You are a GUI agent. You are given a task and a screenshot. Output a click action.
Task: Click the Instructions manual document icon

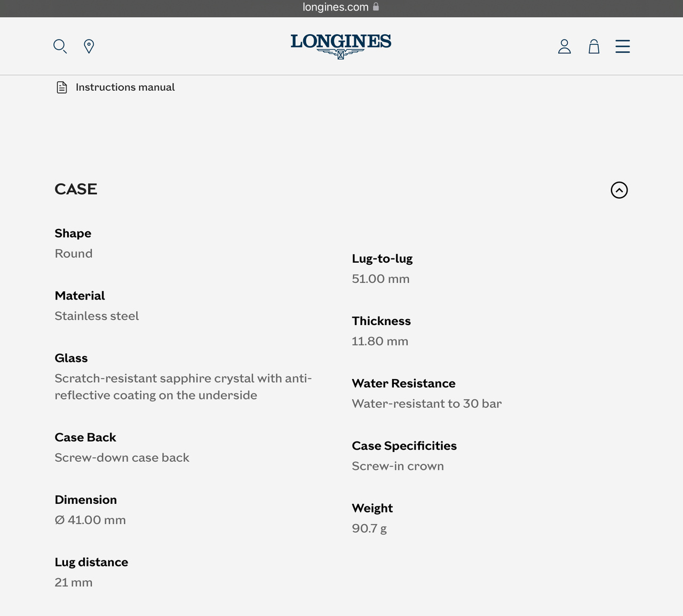(x=62, y=87)
